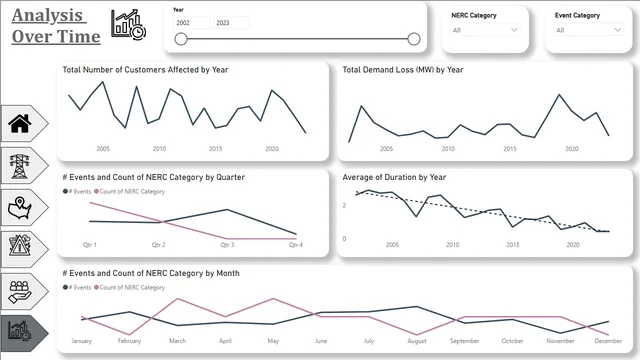Click 2010 on Customers Affected chart axis
The height and width of the screenshot is (360, 640).
tap(160, 149)
